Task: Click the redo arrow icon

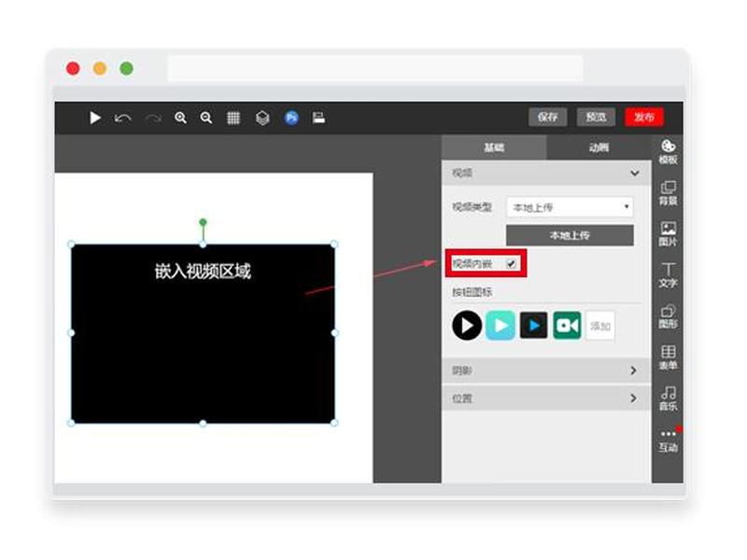Action: [x=153, y=119]
